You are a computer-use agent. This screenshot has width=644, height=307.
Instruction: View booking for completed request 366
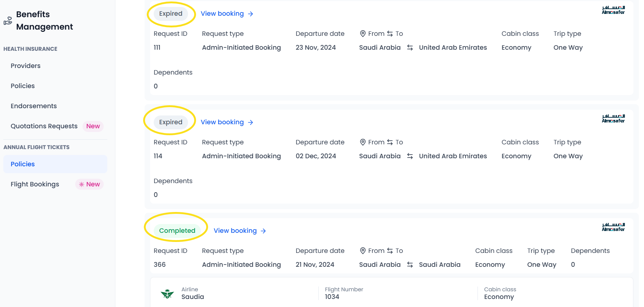coord(235,231)
